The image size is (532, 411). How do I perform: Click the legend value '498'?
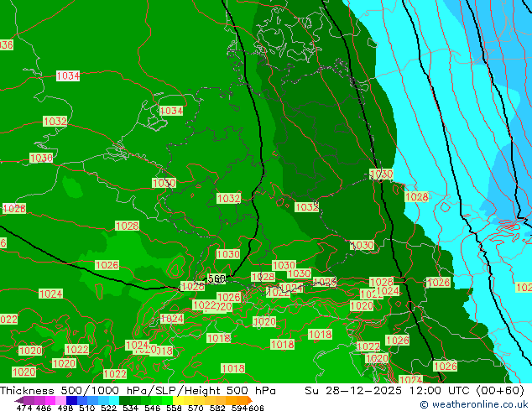[x=65, y=408]
